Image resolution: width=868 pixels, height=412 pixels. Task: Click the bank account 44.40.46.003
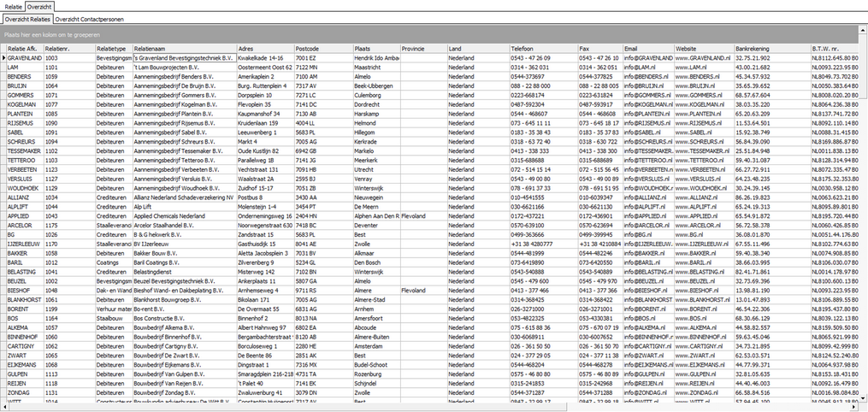click(772, 383)
